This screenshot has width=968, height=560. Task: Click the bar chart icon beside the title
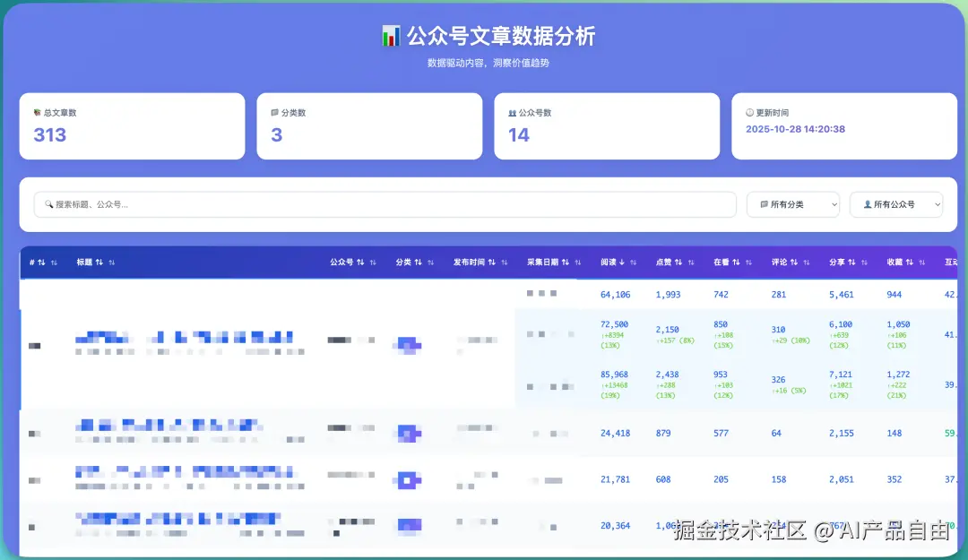[391, 36]
